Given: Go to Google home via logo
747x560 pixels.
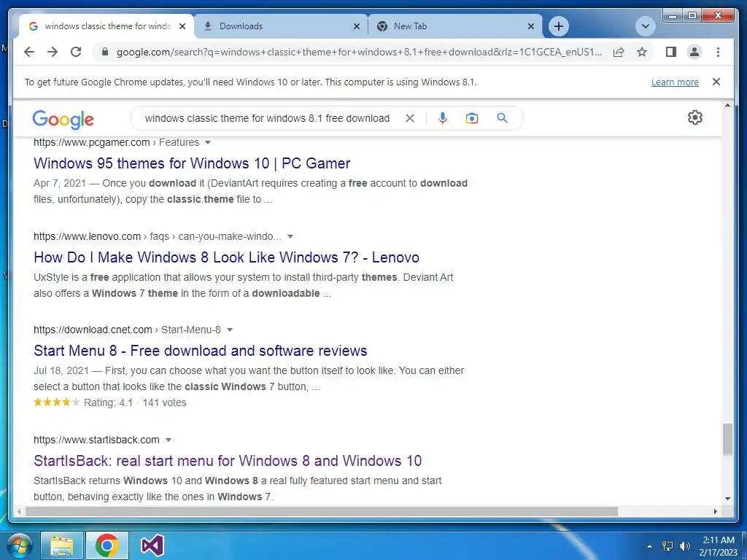Looking at the screenshot, I should [63, 119].
